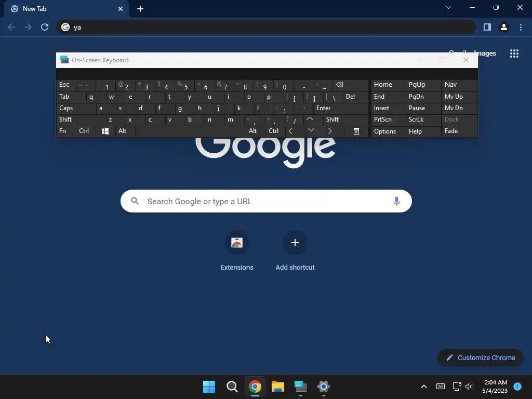
Task: Toggle the right Shift key
Action: [x=346, y=119]
